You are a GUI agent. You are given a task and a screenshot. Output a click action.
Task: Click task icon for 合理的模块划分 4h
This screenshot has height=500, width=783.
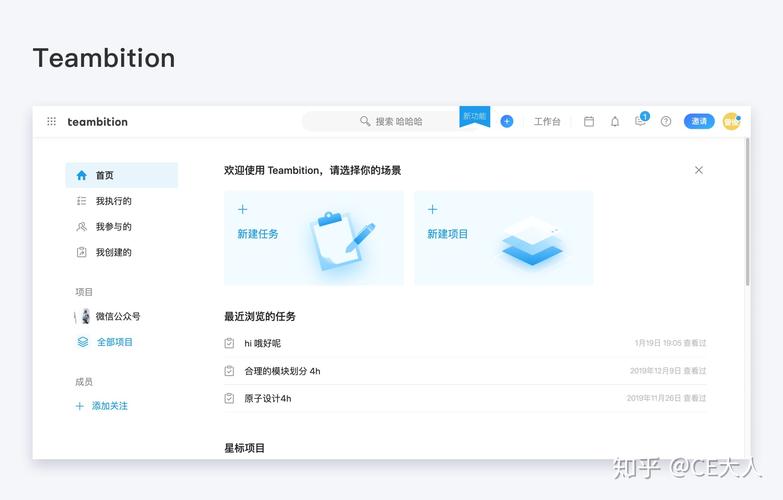click(x=229, y=371)
